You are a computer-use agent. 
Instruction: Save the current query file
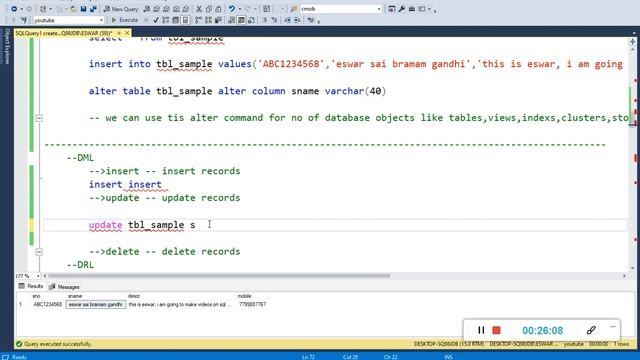pyautogui.click(x=84, y=9)
